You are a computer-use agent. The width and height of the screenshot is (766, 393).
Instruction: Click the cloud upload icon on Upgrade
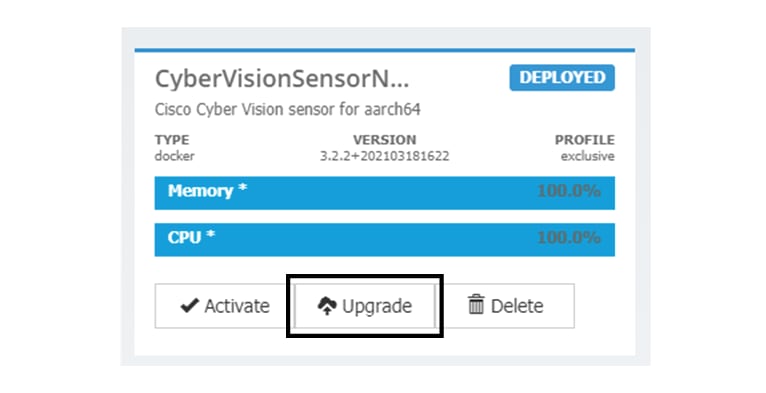(327, 306)
